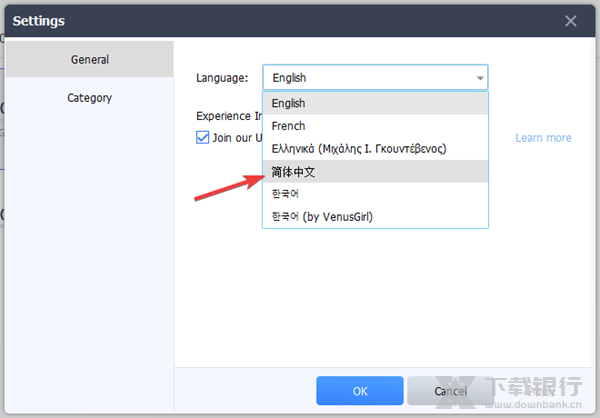
Task: Close the Settings dialog with X
Action: [571, 20]
